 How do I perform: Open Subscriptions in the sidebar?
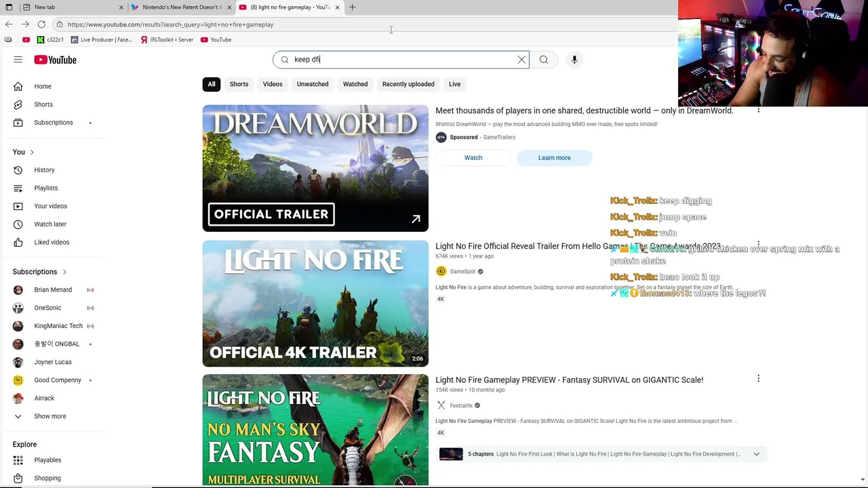pyautogui.click(x=53, y=123)
